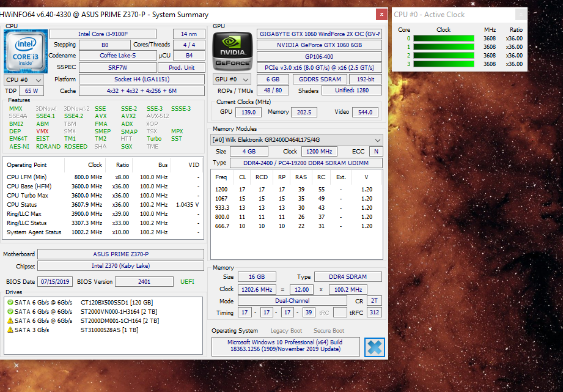Close the CPU #0 Active Clock window

tap(521, 15)
